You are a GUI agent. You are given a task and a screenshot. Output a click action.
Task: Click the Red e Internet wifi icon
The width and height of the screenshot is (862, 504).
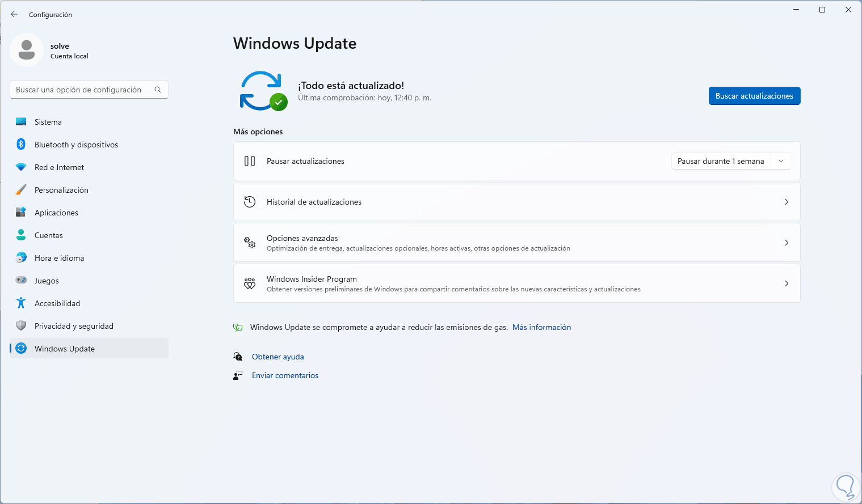pyautogui.click(x=21, y=167)
